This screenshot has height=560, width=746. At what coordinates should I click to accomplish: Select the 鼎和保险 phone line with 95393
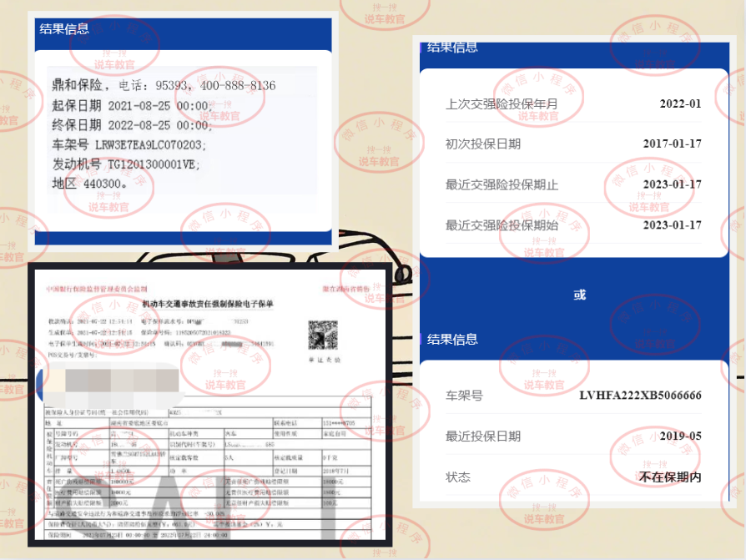[164, 85]
